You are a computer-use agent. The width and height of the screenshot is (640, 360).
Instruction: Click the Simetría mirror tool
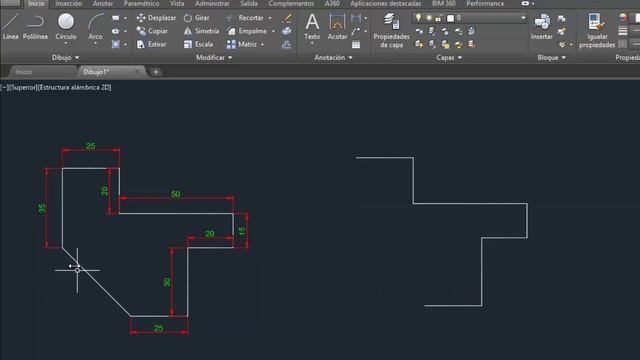201,31
